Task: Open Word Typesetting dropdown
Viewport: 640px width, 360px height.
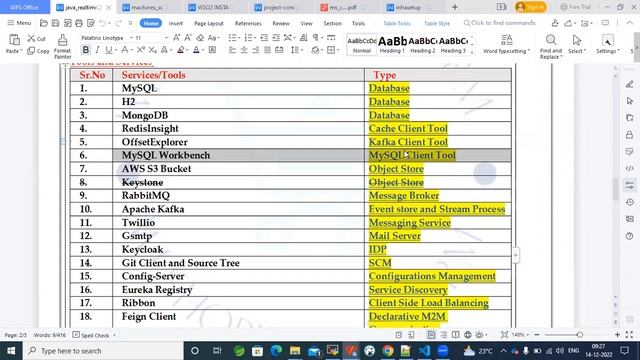Action: [507, 44]
